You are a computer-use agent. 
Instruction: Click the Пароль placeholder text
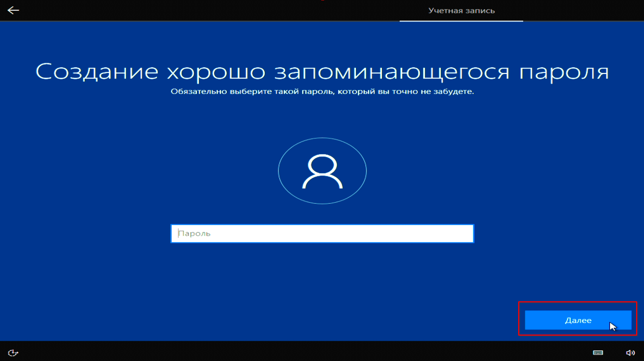click(194, 233)
